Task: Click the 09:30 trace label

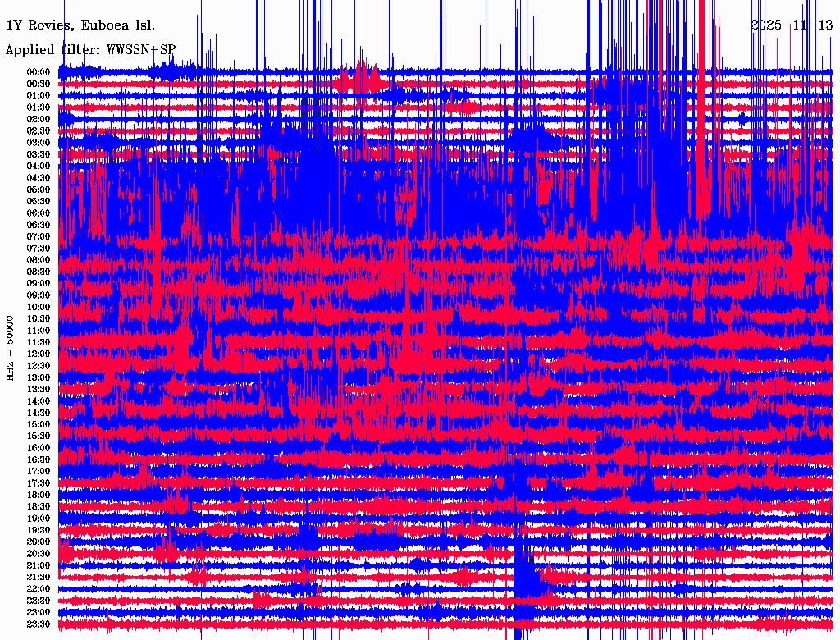Action: click(39, 295)
